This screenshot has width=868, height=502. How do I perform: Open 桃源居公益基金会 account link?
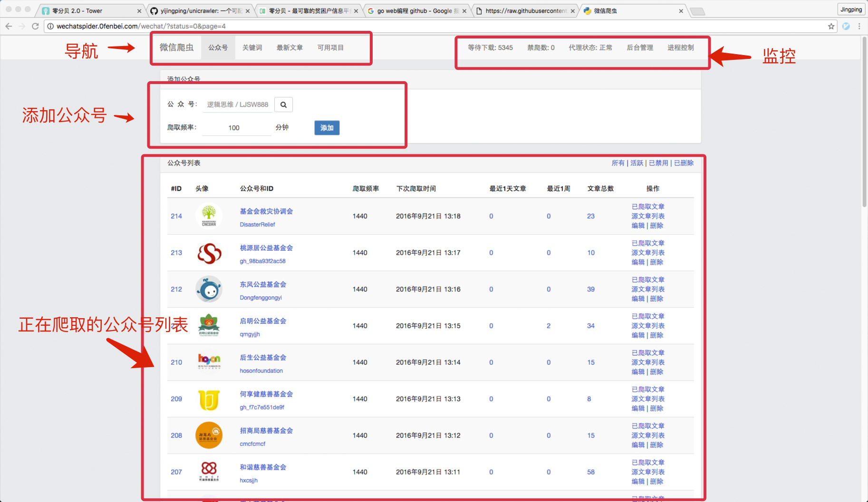[266, 248]
